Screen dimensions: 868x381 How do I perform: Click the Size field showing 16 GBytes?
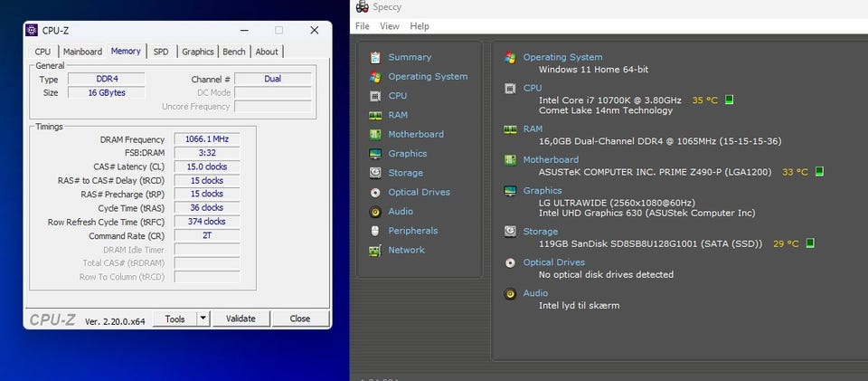coord(107,92)
